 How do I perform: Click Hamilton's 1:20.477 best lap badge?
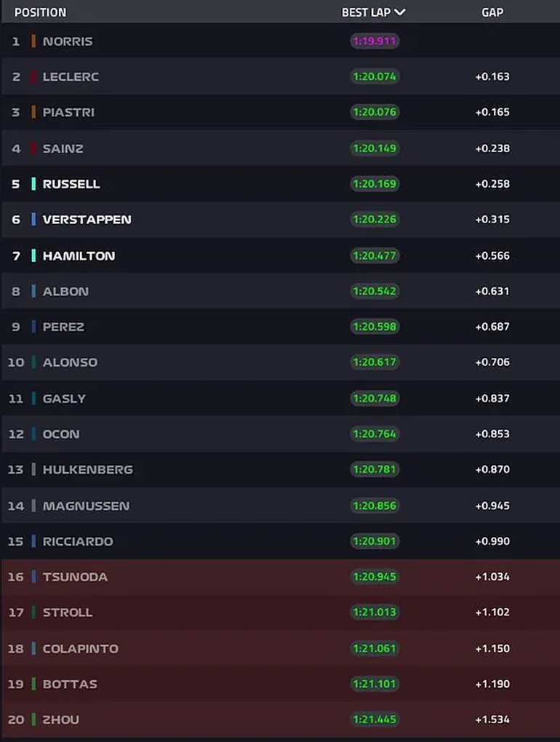[375, 255]
